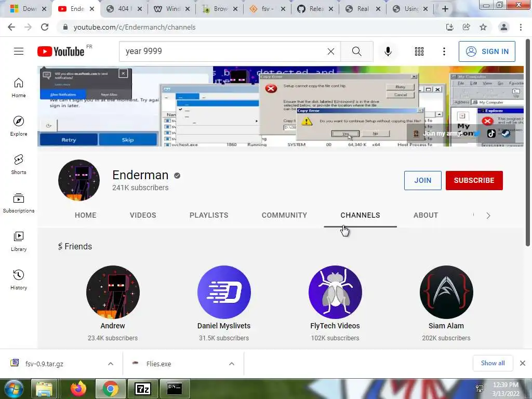
Task: Open Windows Explorer from the taskbar
Action: coord(45,389)
